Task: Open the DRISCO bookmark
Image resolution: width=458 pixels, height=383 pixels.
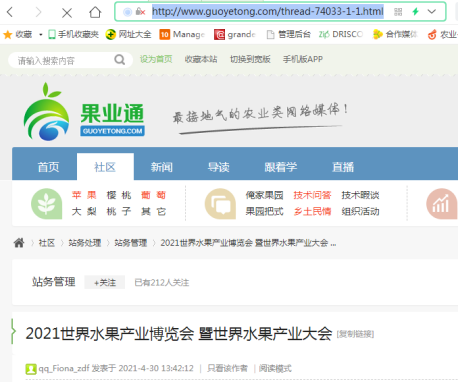Action: point(341,34)
